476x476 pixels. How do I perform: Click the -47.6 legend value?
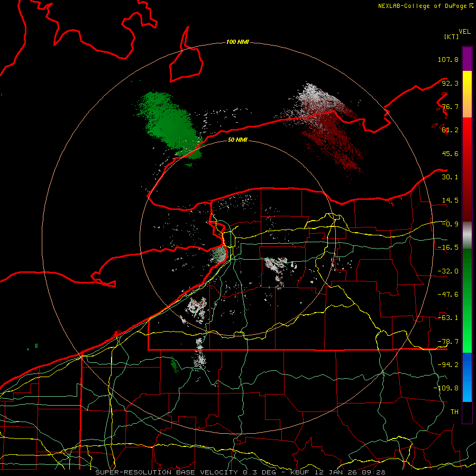click(448, 295)
